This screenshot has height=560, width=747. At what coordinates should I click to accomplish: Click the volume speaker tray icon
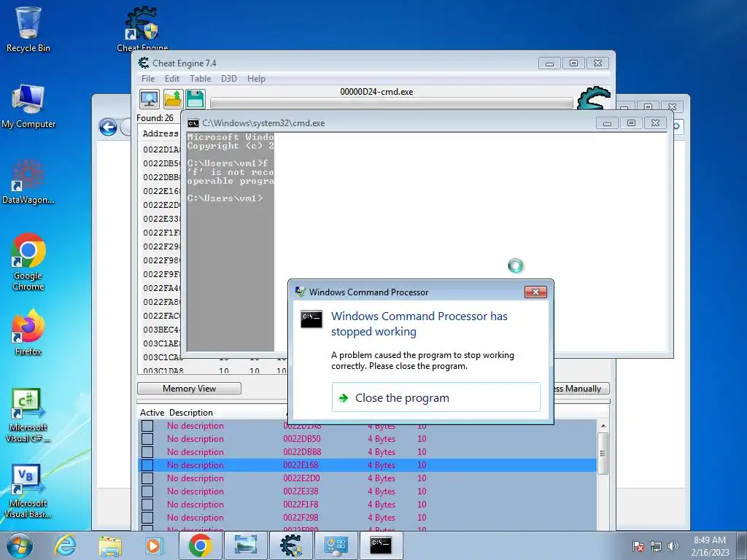pyautogui.click(x=673, y=546)
